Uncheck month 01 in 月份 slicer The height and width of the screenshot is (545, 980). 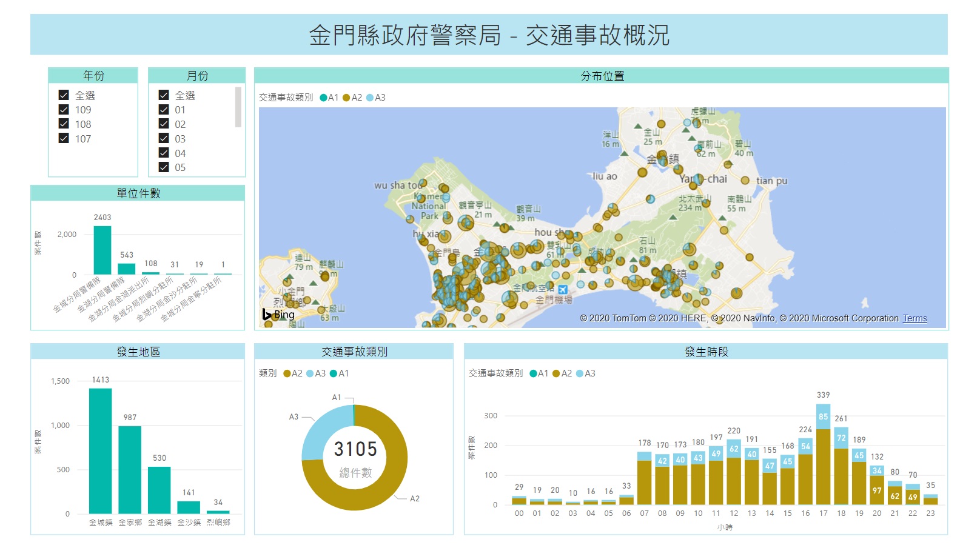point(164,110)
